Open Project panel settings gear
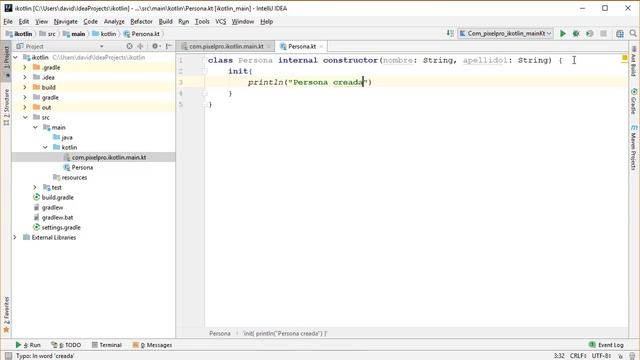This screenshot has height=360, width=640. pyautogui.click(x=156, y=46)
